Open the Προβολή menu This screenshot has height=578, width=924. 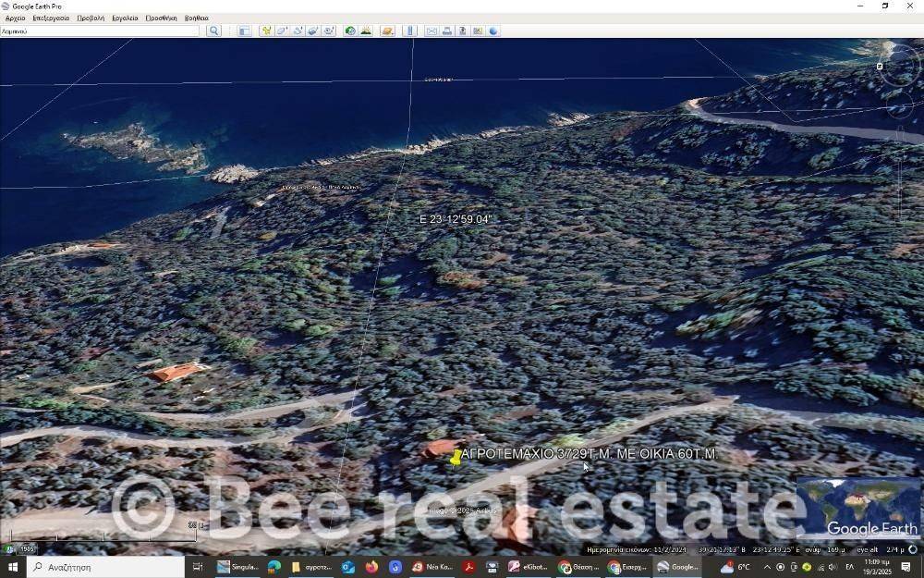(x=91, y=18)
